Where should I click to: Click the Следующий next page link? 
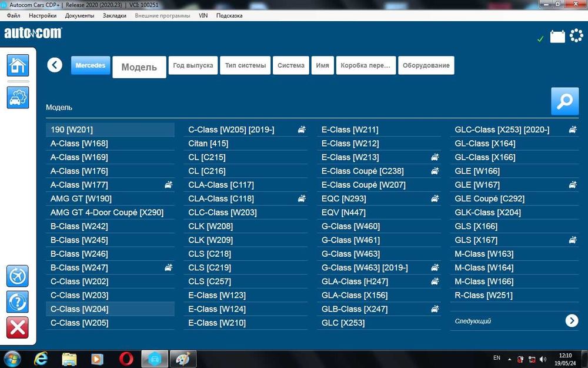(x=473, y=321)
